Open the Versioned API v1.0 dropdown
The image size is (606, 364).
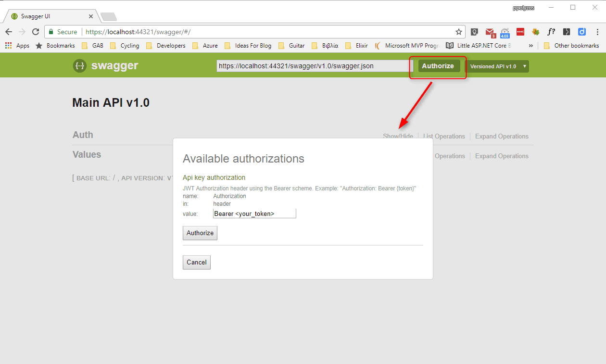[498, 66]
